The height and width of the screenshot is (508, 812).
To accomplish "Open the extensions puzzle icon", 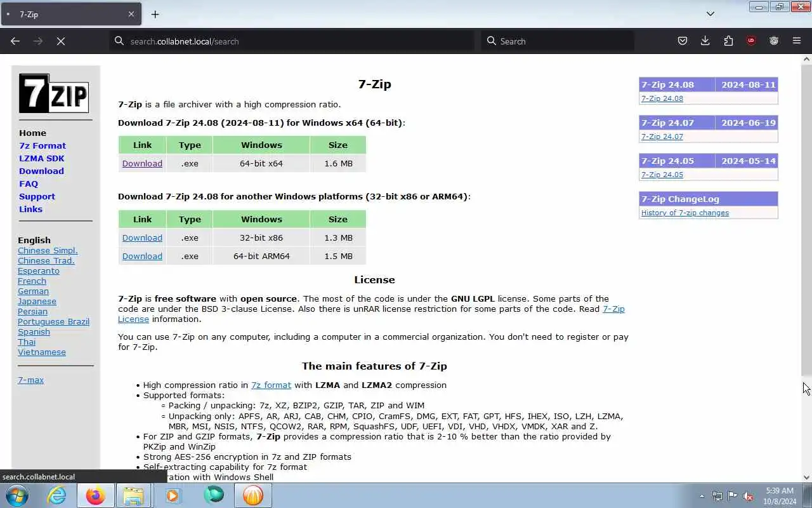I will pos(728,41).
